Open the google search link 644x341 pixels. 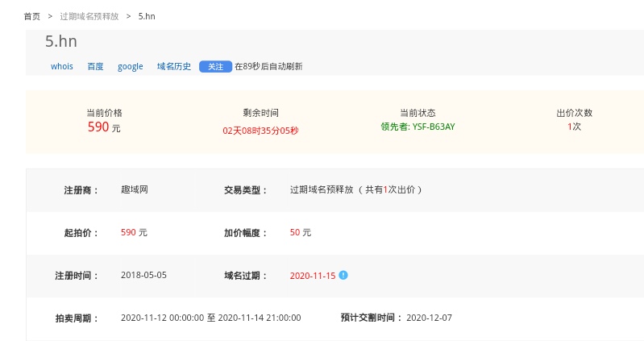pyautogui.click(x=130, y=66)
